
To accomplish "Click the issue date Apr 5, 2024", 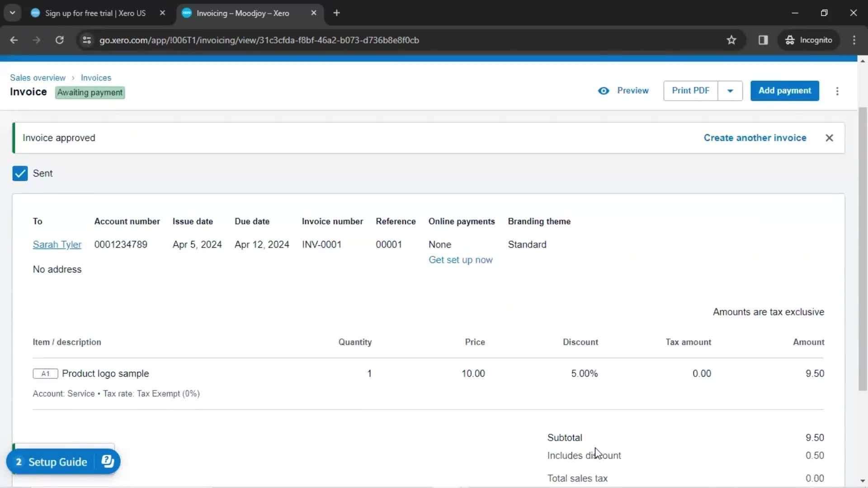I will 197,244.
